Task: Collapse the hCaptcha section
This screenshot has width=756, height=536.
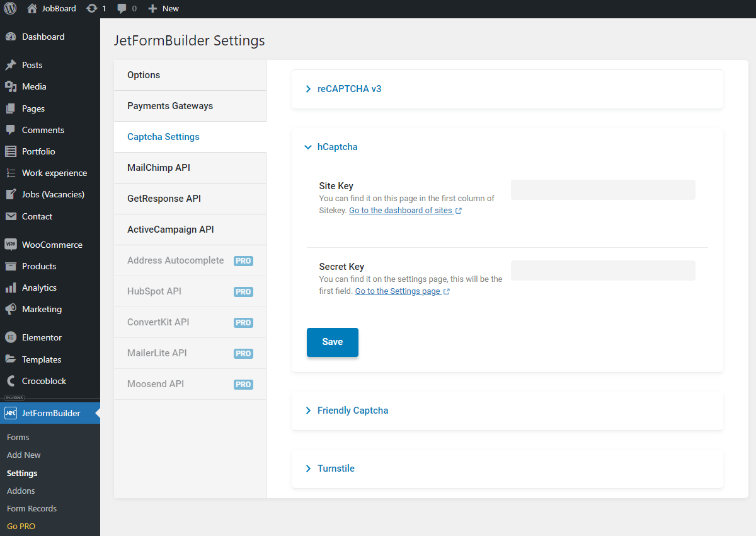Action: 337,147
